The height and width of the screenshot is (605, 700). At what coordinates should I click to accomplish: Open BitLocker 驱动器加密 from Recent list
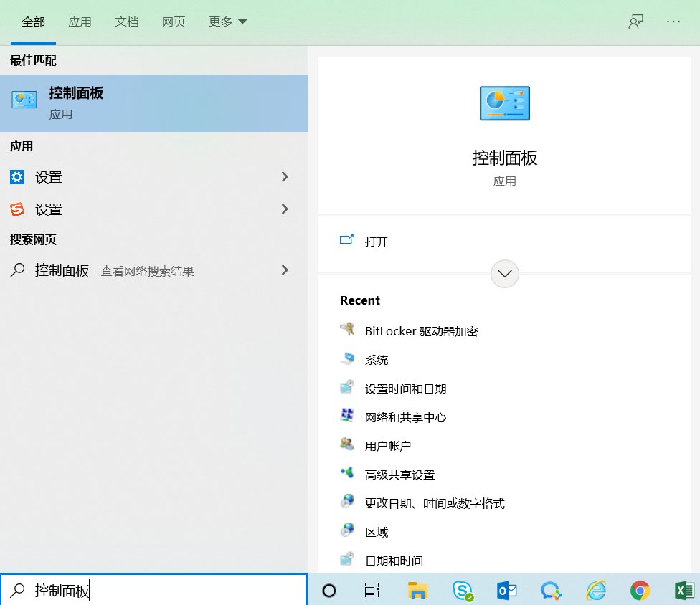tap(421, 330)
